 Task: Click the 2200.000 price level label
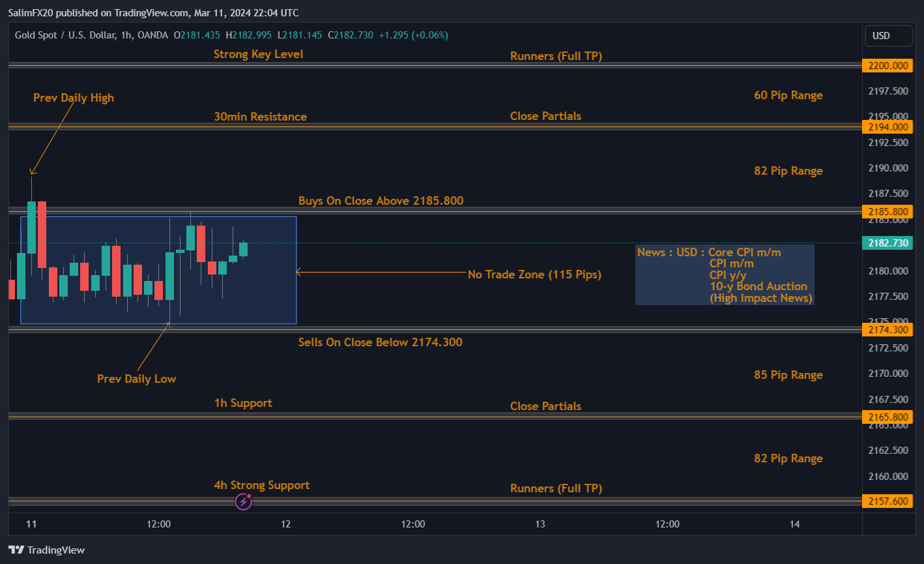click(x=888, y=65)
